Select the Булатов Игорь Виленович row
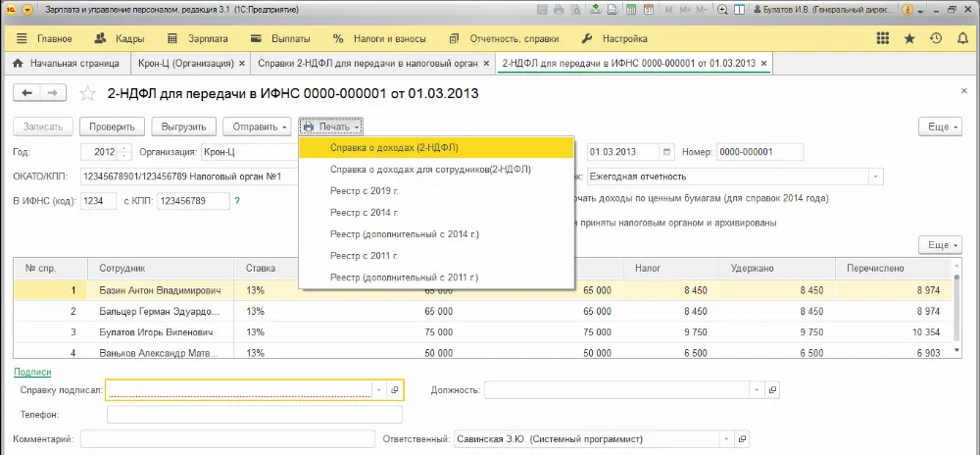This screenshot has height=455, width=980. [482, 332]
